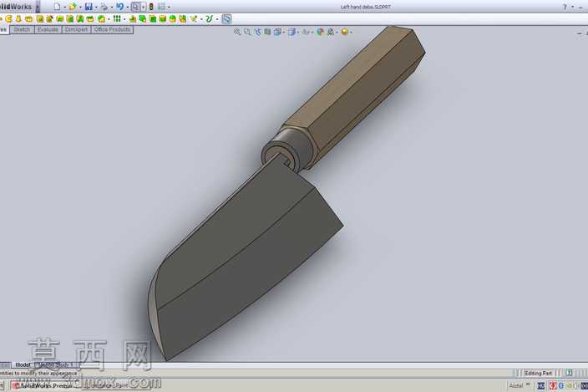The height and width of the screenshot is (392, 588).
Task: Click the Previous View icon
Action: 257,32
